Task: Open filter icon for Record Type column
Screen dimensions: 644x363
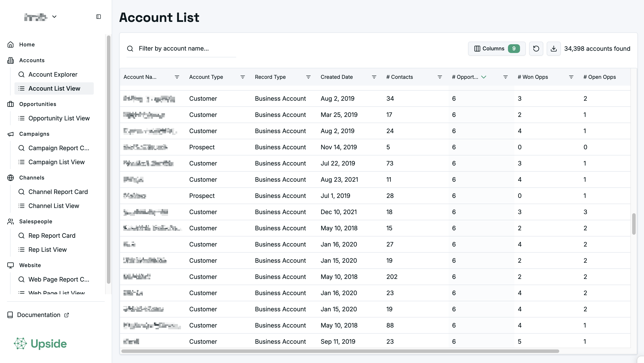Action: pyautogui.click(x=308, y=77)
